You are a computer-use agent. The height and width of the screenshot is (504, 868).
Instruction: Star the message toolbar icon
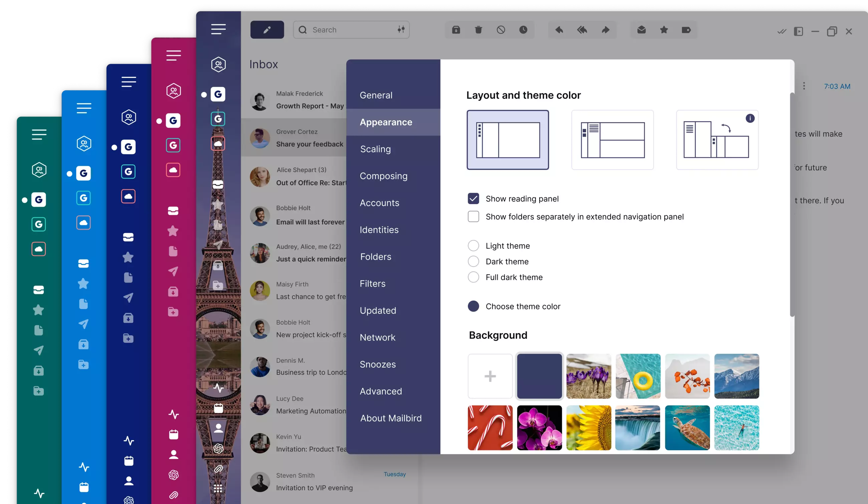pos(664,30)
